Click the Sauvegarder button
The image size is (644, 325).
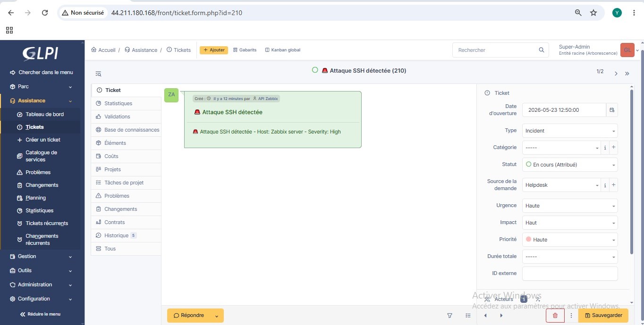603,316
